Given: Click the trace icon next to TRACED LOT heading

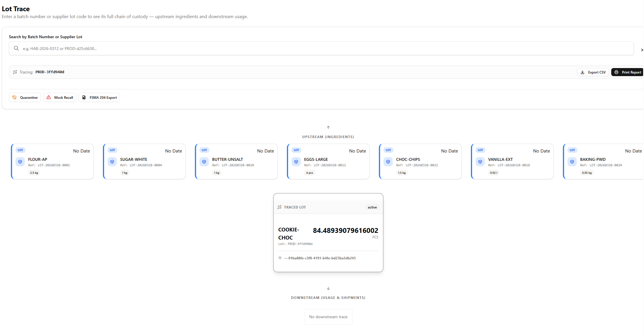Looking at the screenshot, I should click(x=279, y=207).
